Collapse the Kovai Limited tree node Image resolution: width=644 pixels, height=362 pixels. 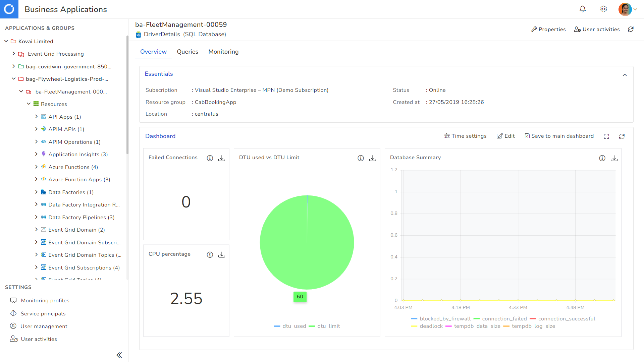pyautogui.click(x=6, y=41)
